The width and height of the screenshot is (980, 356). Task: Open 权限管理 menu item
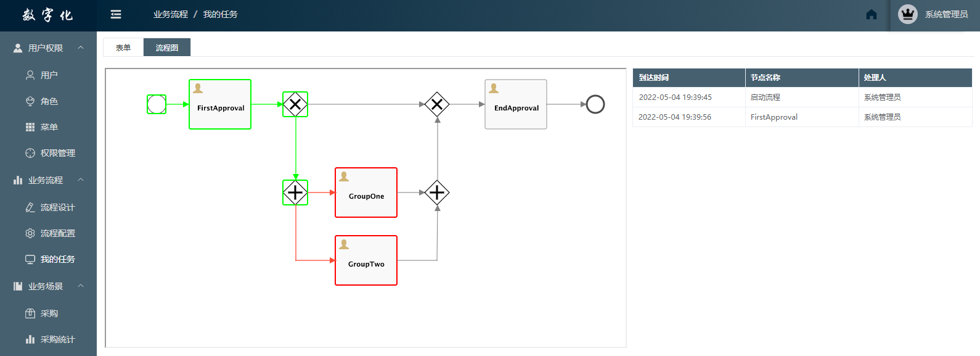click(x=57, y=153)
